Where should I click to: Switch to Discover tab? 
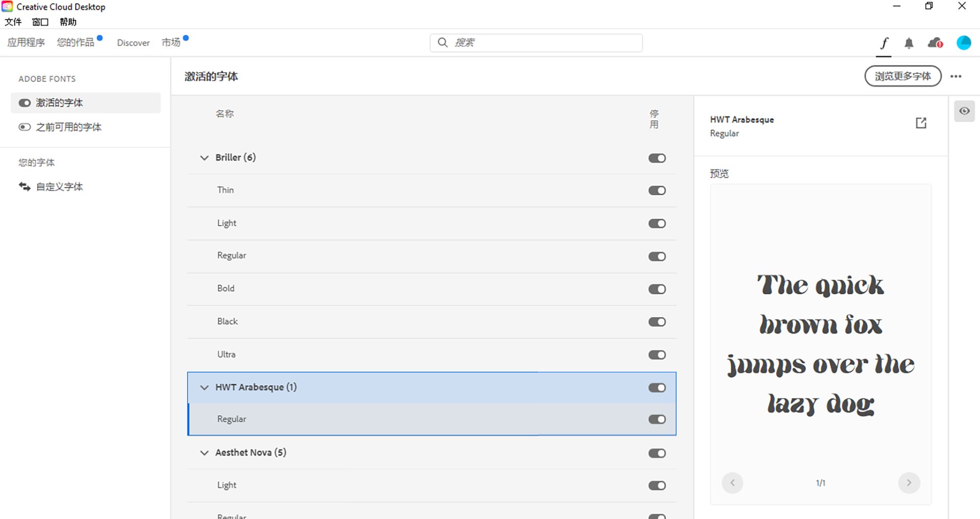133,43
